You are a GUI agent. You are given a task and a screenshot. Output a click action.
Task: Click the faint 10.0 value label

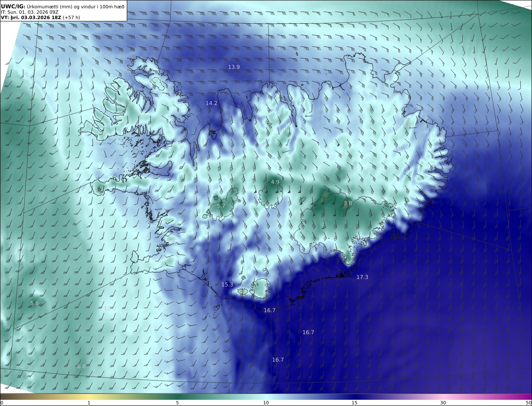(110, 308)
